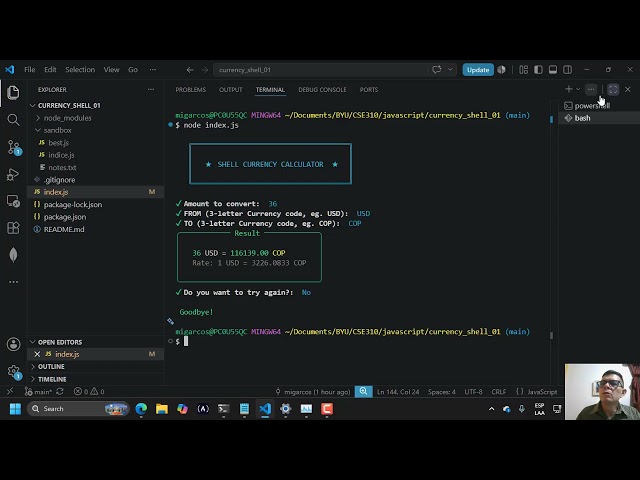The width and height of the screenshot is (640, 480).
Task: Open the MongoDB leaf icon view
Action: pos(13,255)
